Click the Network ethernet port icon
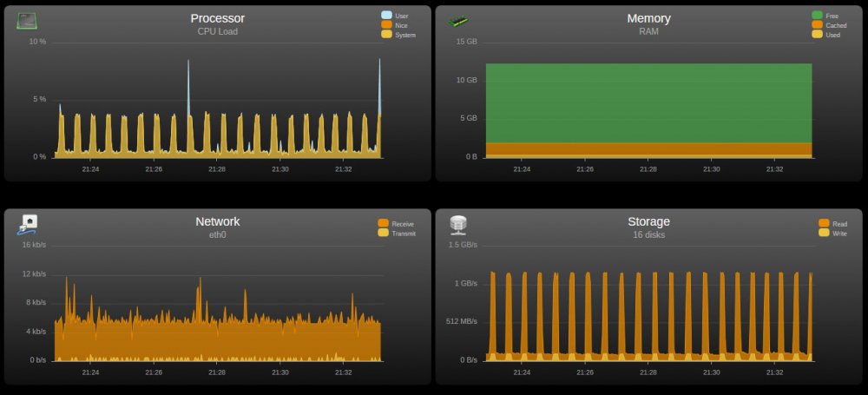This screenshot has width=868, height=395. click(x=27, y=225)
